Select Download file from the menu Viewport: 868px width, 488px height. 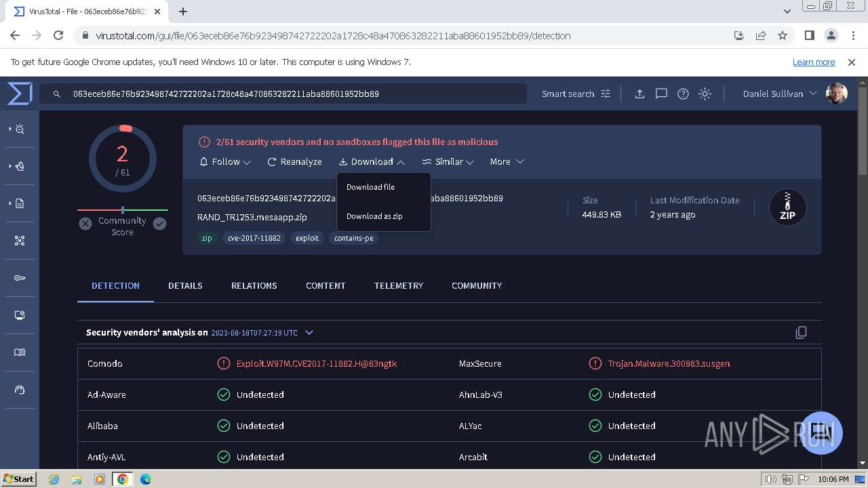384,187
